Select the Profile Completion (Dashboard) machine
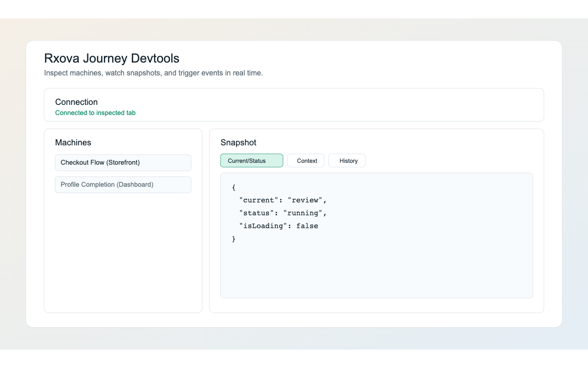The image size is (588, 368). [123, 184]
